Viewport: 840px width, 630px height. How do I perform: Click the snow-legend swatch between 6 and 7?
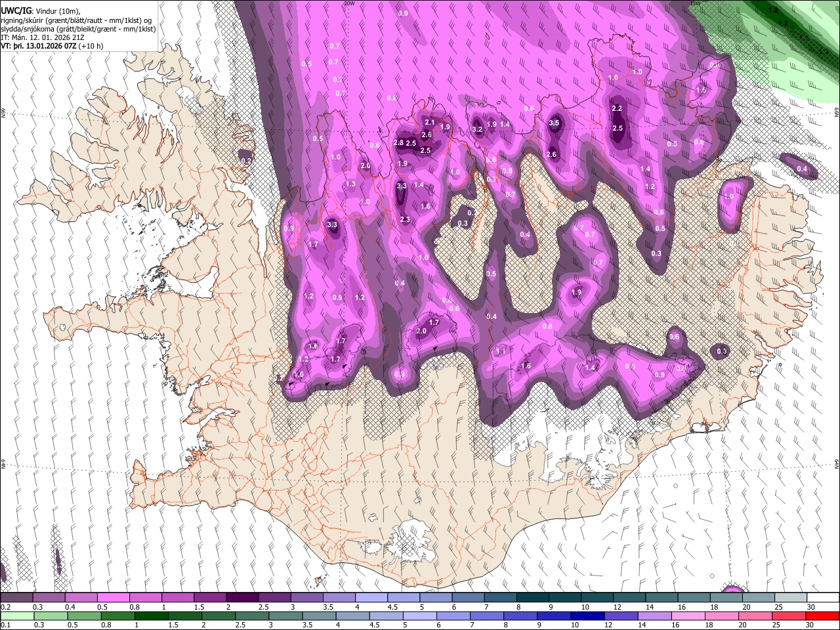tap(468, 598)
